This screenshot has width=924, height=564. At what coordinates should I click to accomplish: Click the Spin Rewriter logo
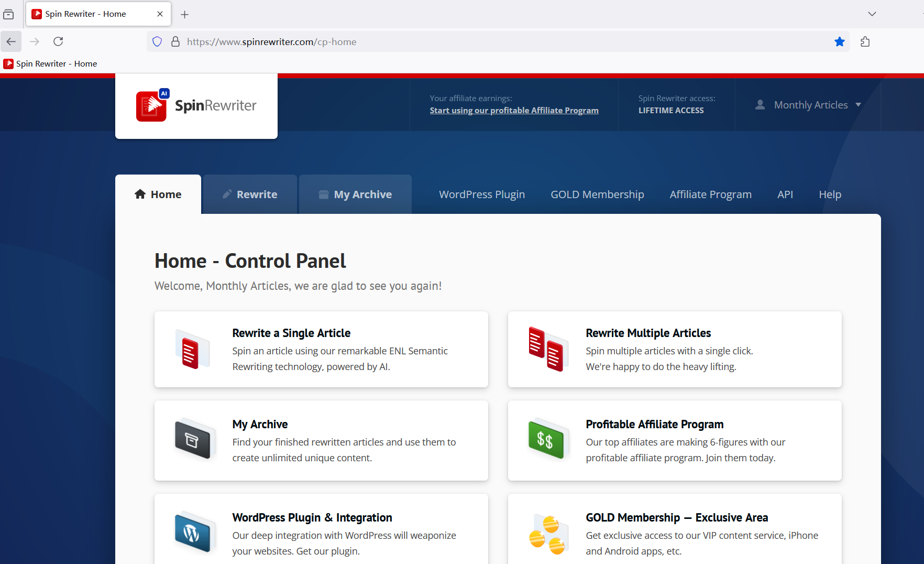pyautogui.click(x=196, y=105)
